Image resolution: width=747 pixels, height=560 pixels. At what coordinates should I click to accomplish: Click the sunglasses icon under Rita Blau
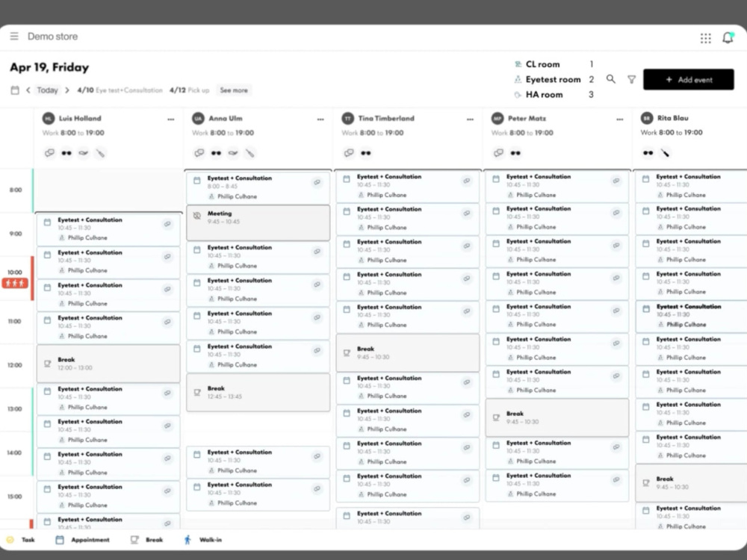click(648, 153)
